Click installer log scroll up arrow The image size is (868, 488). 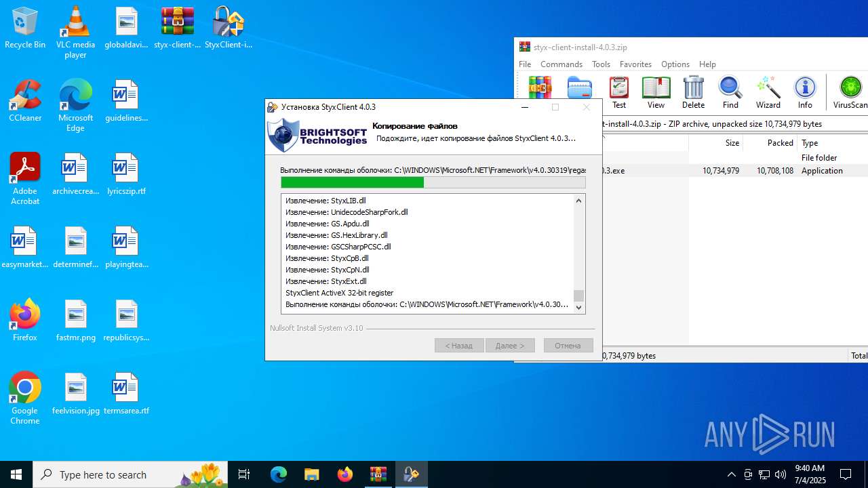578,201
